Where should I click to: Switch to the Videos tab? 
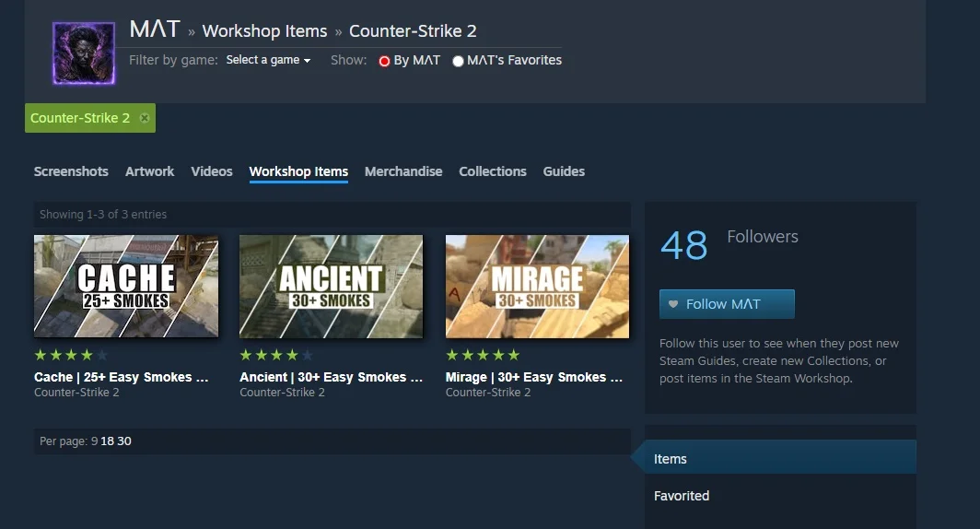(211, 171)
